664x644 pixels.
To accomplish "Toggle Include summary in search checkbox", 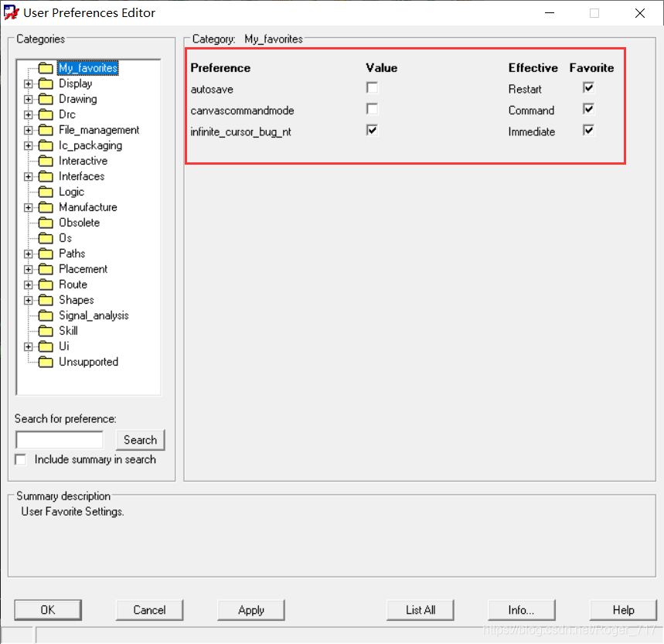I will [21, 460].
